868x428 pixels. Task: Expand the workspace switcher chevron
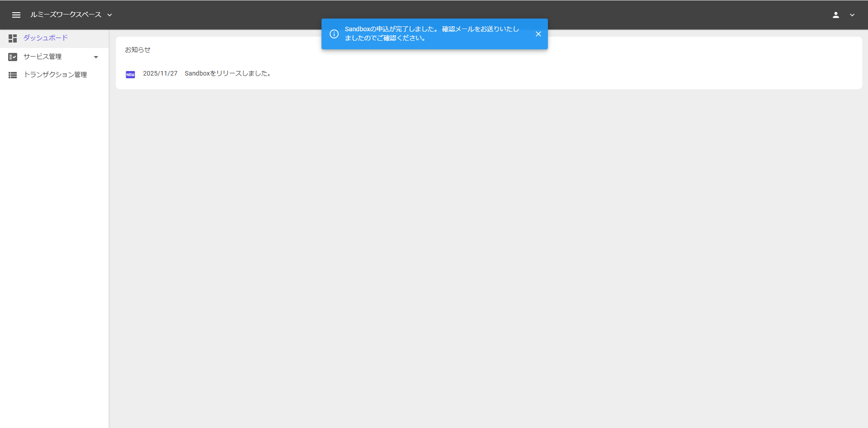point(110,15)
